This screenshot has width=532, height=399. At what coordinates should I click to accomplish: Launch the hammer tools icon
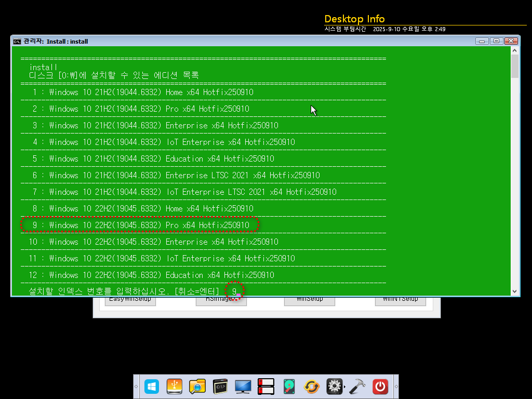pos(357,387)
